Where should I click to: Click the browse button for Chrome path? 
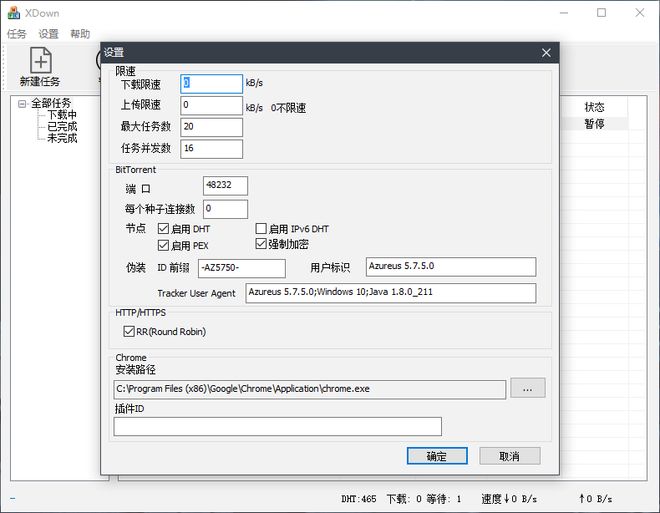tap(527, 388)
